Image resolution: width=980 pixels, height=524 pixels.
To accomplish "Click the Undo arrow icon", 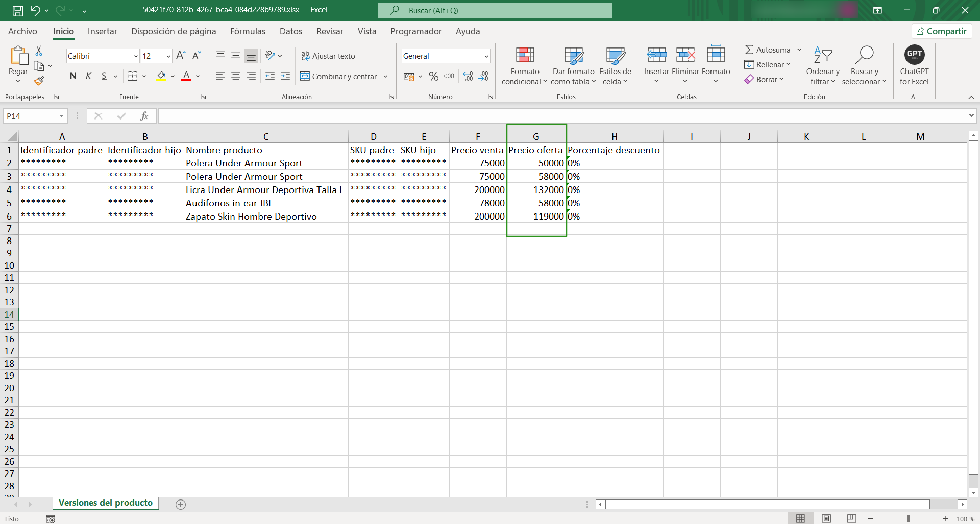I will [35, 10].
